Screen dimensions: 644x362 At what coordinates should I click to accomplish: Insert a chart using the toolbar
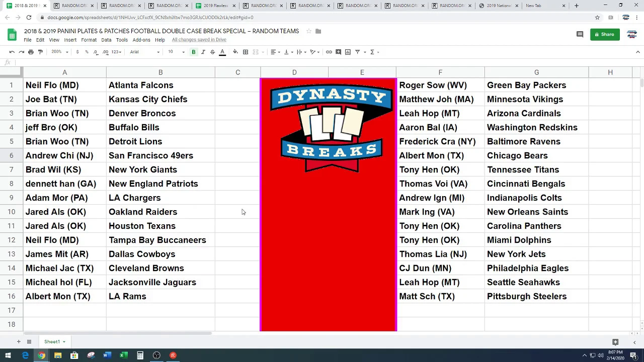348,52
